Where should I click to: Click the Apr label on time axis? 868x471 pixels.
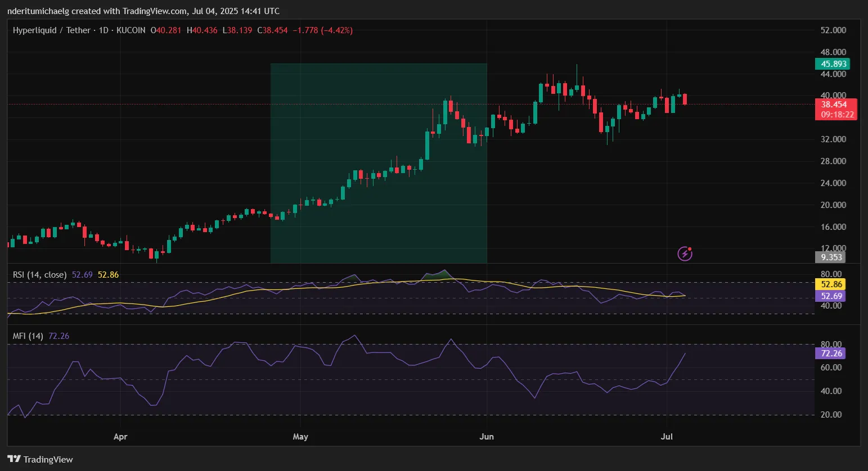coord(120,437)
